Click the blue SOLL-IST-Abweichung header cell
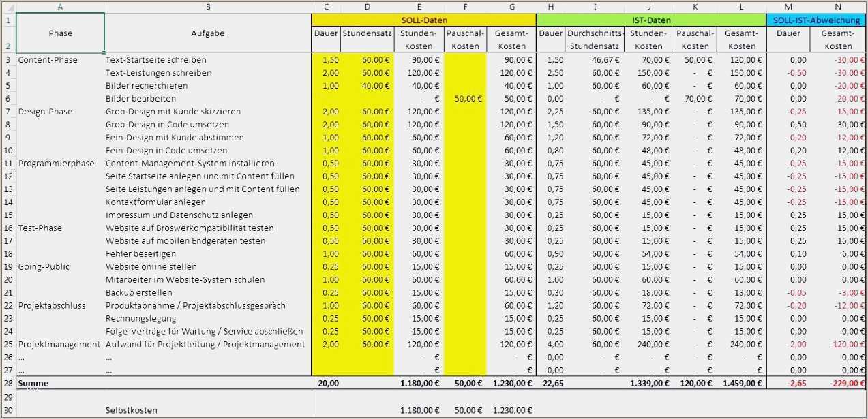The width and height of the screenshot is (868, 419). pos(816,20)
